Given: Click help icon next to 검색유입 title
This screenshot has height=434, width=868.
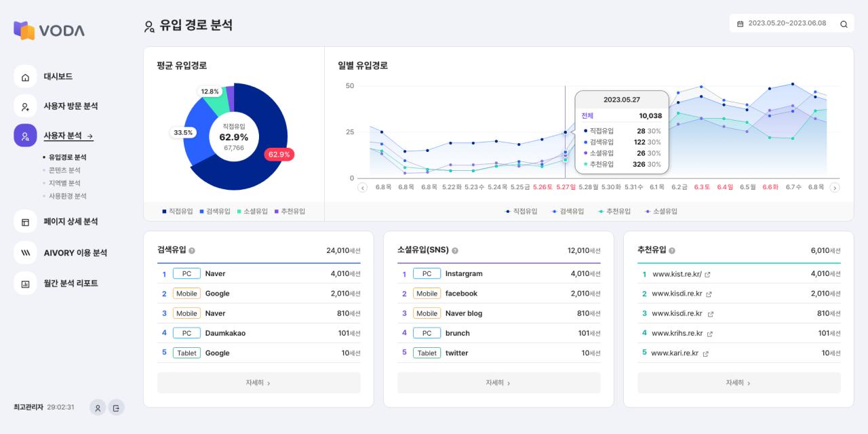Looking at the screenshot, I should click(x=192, y=251).
